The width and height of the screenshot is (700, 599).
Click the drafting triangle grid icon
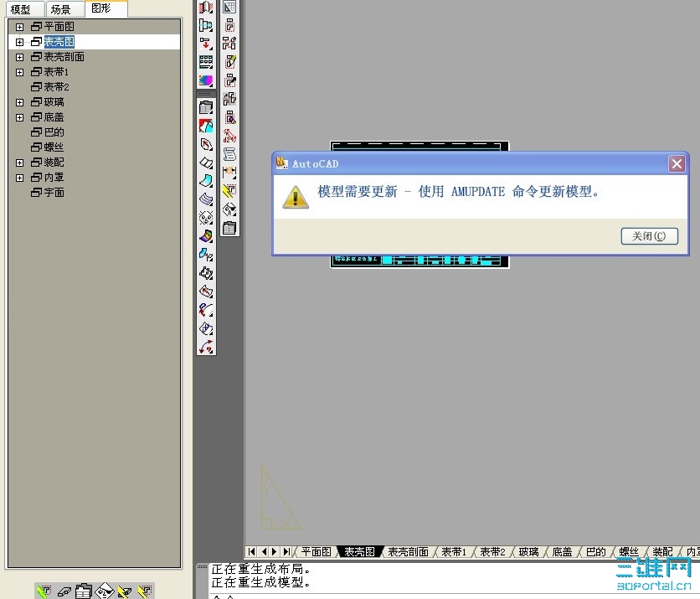[x=229, y=7]
